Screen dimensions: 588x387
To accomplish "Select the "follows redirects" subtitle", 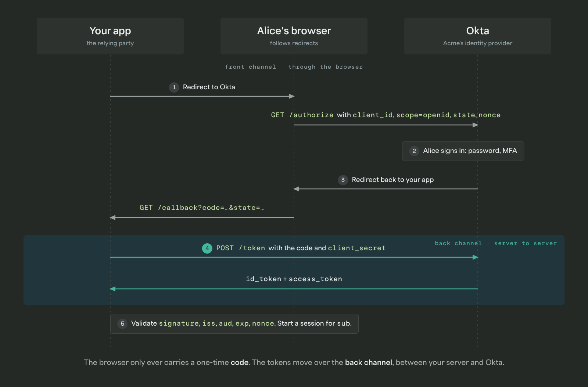I will click(294, 43).
